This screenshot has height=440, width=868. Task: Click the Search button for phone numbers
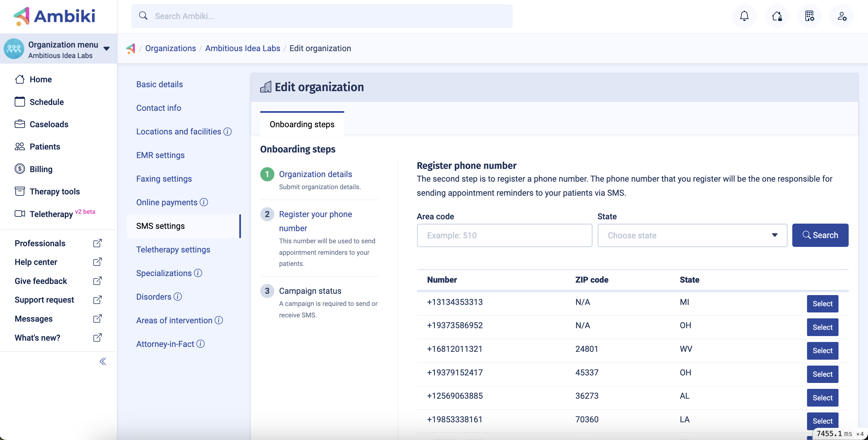click(x=820, y=235)
